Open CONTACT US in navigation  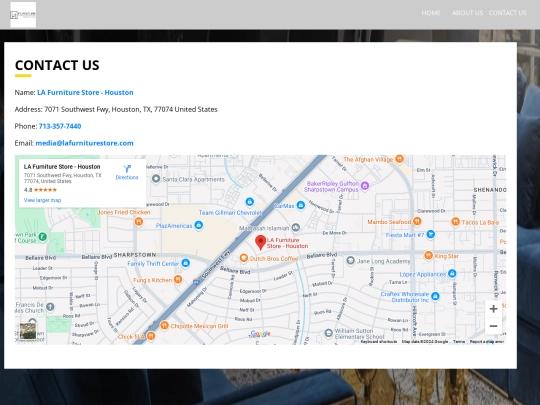point(507,13)
